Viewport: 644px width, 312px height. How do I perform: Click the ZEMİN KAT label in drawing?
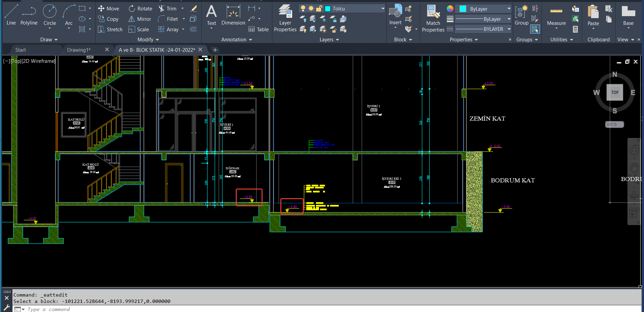(487, 119)
